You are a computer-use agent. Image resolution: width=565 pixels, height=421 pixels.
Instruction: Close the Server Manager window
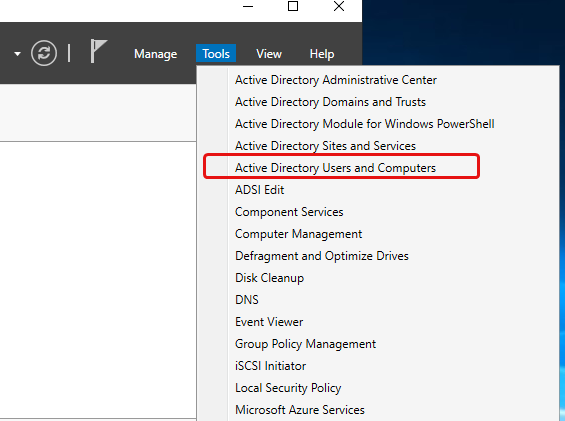pos(339,6)
